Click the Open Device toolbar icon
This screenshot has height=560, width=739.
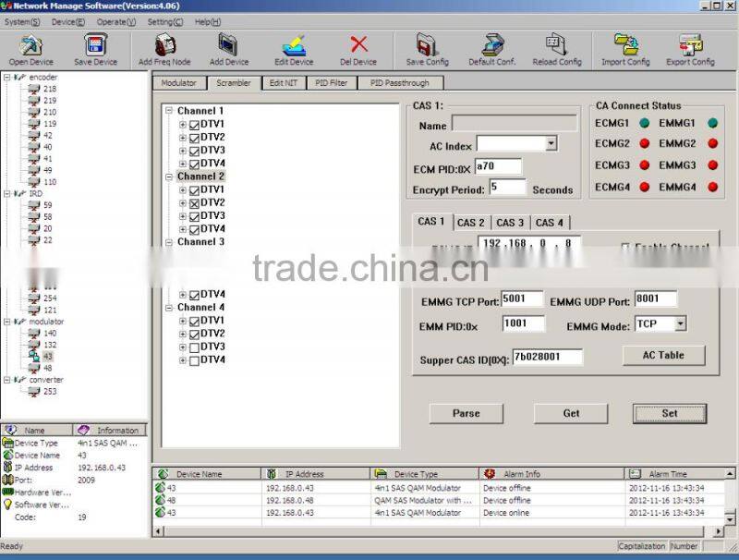[x=30, y=46]
